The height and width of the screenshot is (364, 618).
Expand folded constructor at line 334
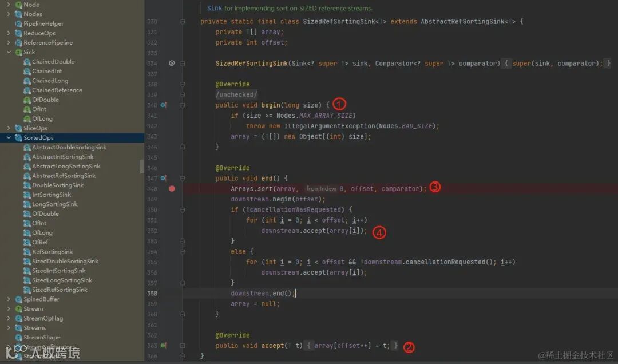[x=183, y=63]
